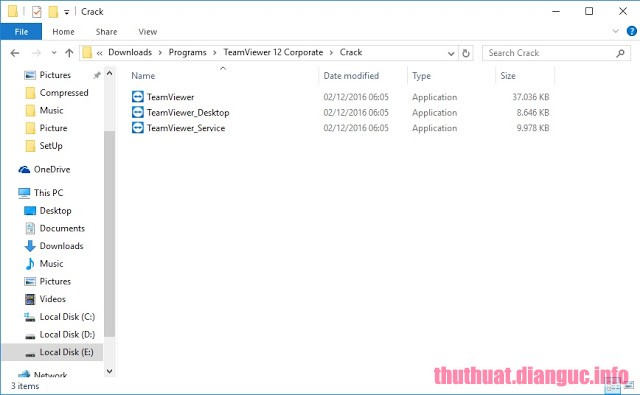The height and width of the screenshot is (395, 640).
Task: Select the TeamViewer_Service file icon
Action: (x=138, y=128)
